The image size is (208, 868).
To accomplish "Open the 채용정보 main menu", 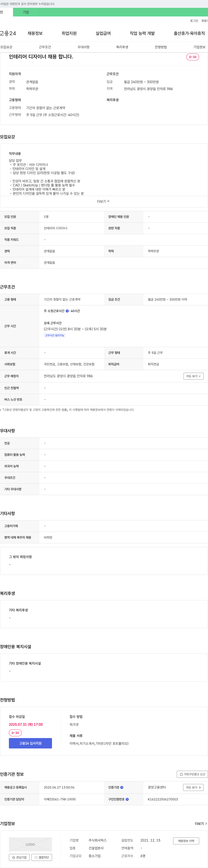I will click(x=35, y=33).
